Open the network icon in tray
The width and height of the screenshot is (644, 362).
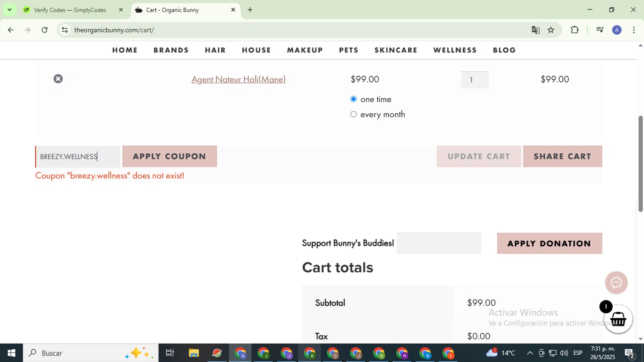pos(553,353)
